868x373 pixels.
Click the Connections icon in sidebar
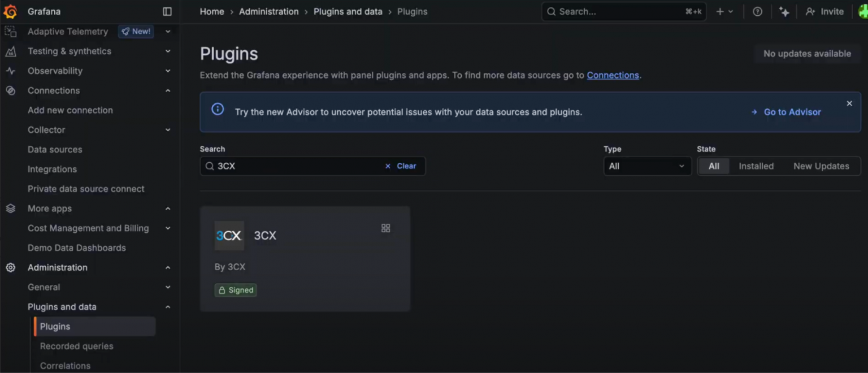point(10,90)
